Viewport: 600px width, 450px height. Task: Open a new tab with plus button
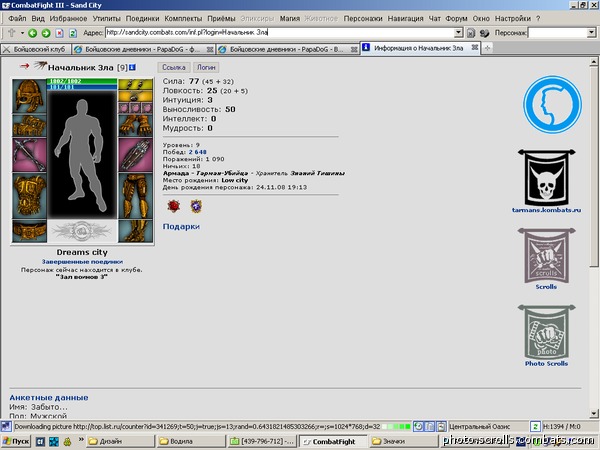click(x=487, y=48)
